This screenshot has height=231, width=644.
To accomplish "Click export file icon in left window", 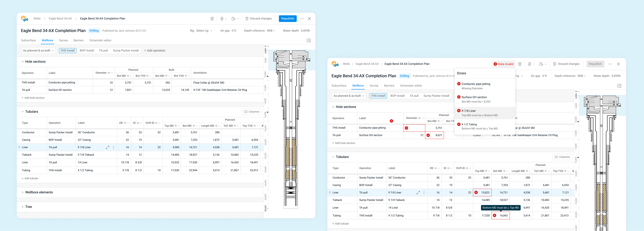I will pyautogui.click(x=233, y=19).
